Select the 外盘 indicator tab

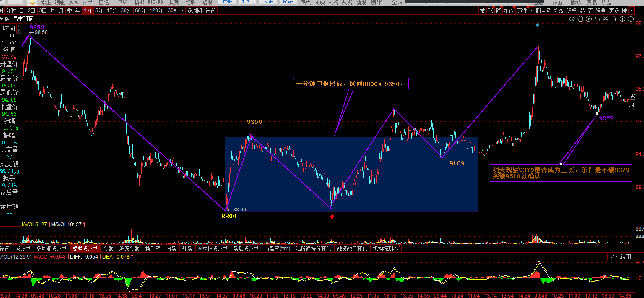(x=187, y=248)
